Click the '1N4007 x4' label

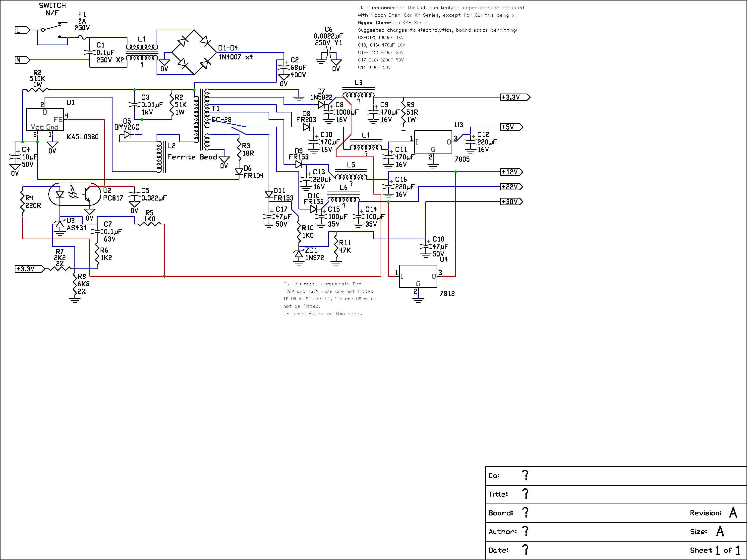(236, 57)
